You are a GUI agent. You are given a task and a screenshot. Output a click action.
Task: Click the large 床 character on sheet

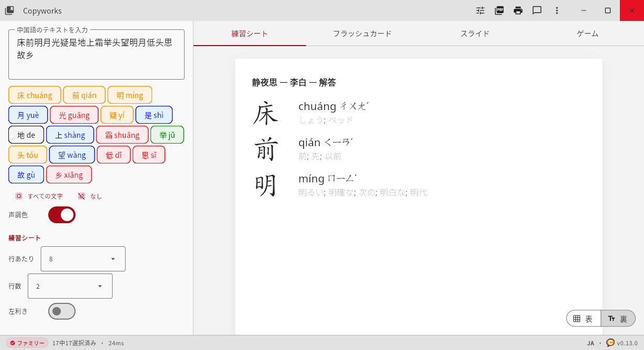click(x=265, y=113)
